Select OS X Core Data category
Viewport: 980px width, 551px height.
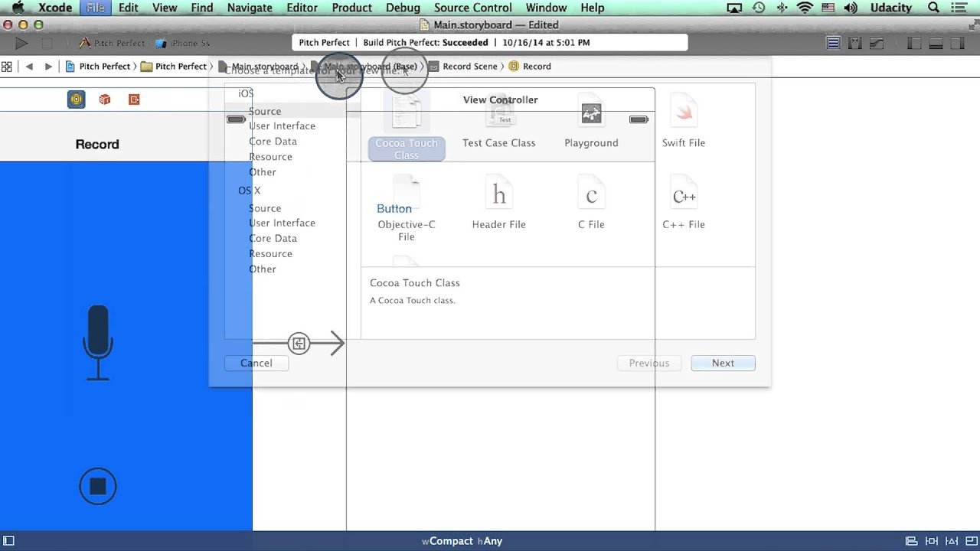pyautogui.click(x=273, y=239)
